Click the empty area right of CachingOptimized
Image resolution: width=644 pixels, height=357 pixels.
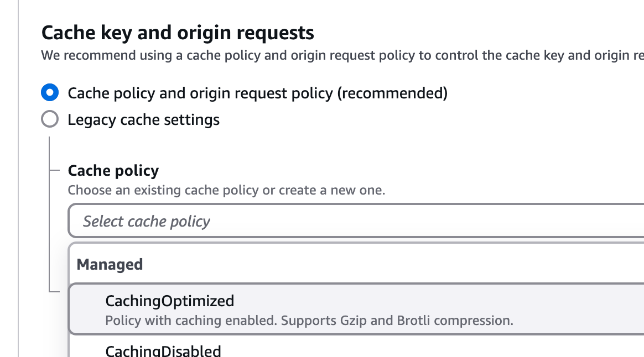click(443, 301)
